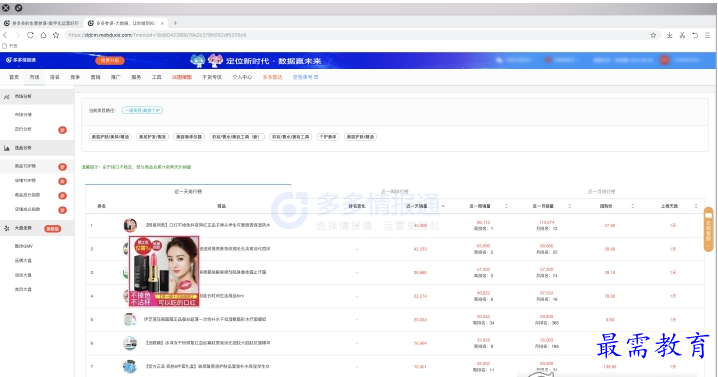The image size is (718, 377).
Task: Open the rank 7 product title link
Action: coord(207,366)
